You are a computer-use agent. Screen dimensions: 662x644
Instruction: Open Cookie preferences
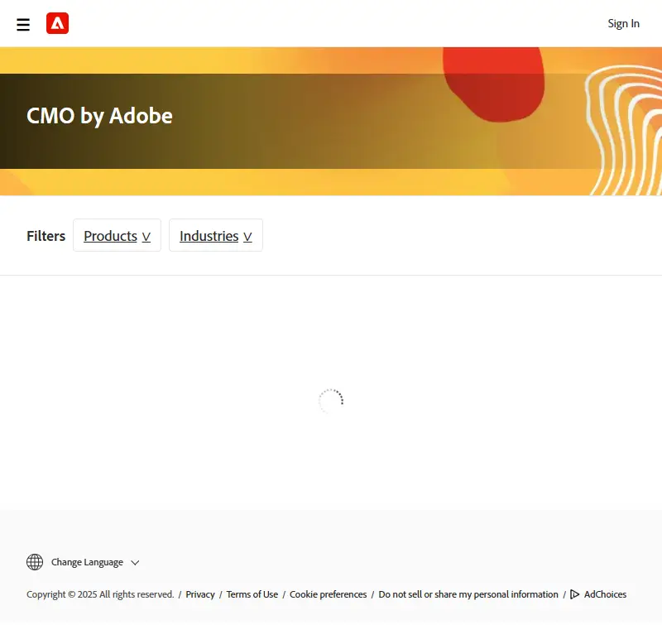tap(328, 594)
